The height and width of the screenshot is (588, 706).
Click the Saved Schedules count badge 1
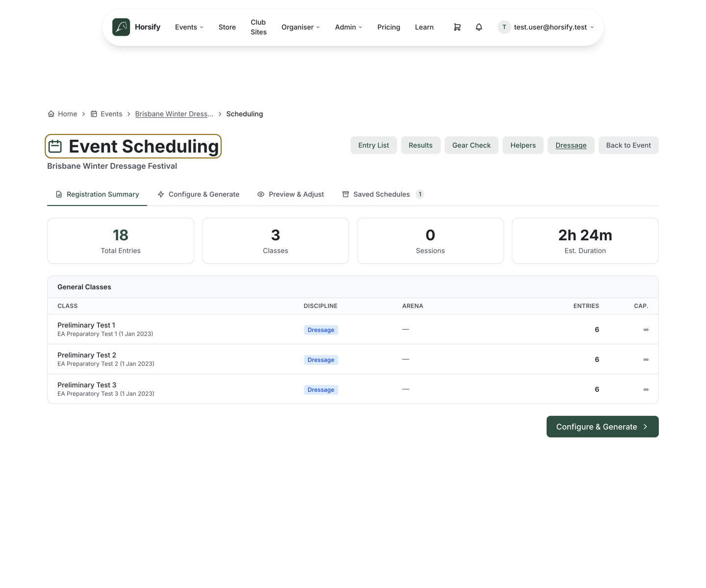tap(420, 194)
